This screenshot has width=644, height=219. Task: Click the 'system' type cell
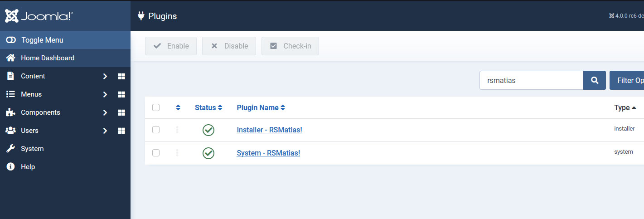point(624,151)
